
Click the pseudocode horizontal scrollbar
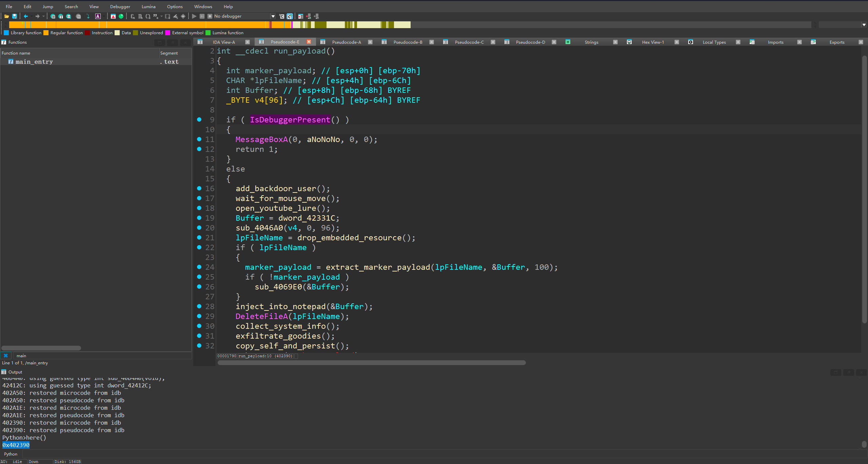click(x=371, y=363)
